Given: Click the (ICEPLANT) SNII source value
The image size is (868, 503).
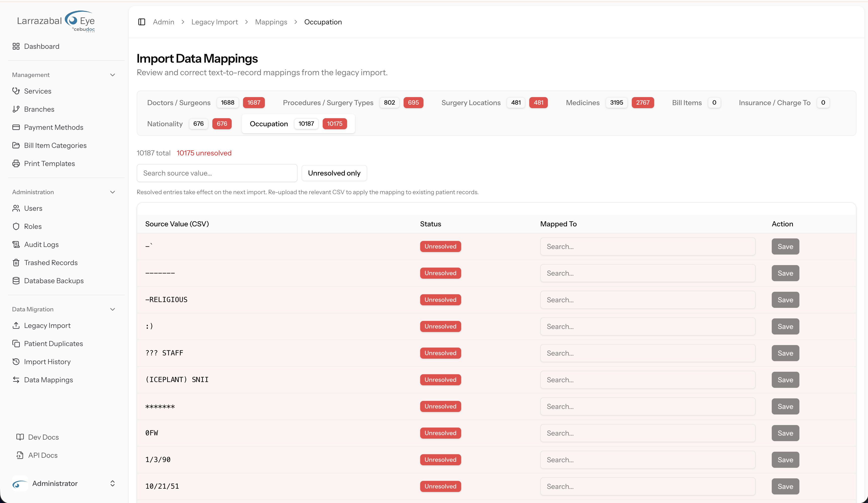Looking at the screenshot, I should click(x=177, y=380).
